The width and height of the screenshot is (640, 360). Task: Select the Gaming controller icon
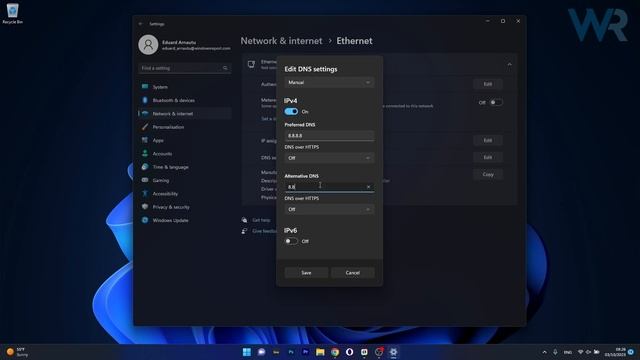tap(144, 180)
